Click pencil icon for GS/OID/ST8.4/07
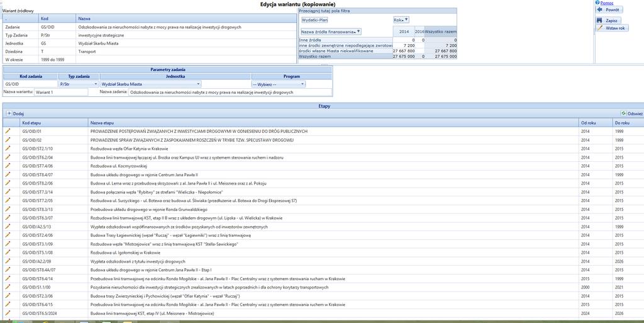The height and width of the screenshot is (323, 644). (x=8, y=174)
